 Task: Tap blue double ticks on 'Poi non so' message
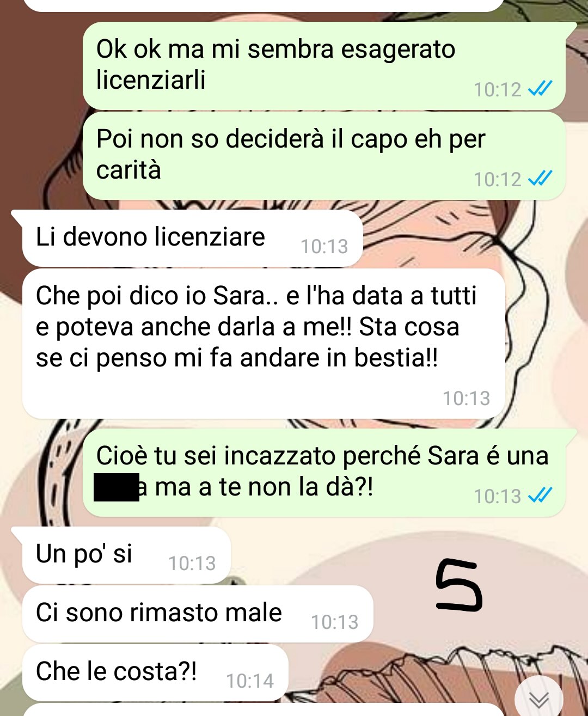(x=541, y=178)
